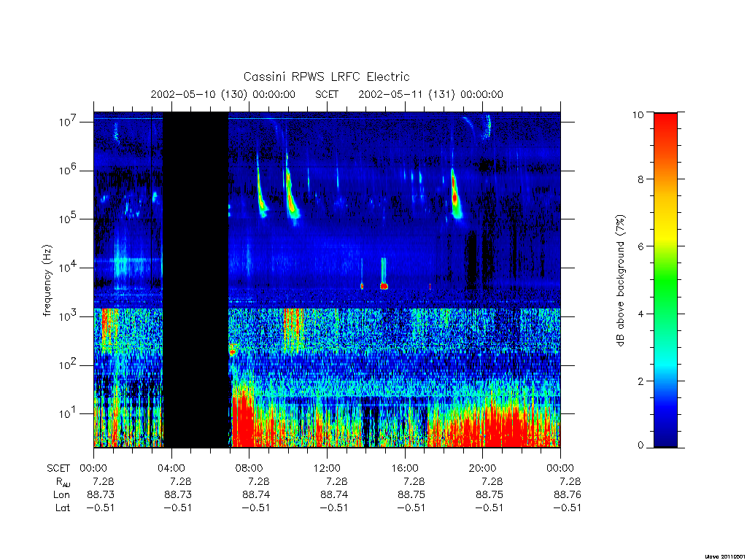Click the 08:00 time axis label
The image size is (747, 560).
point(249,468)
